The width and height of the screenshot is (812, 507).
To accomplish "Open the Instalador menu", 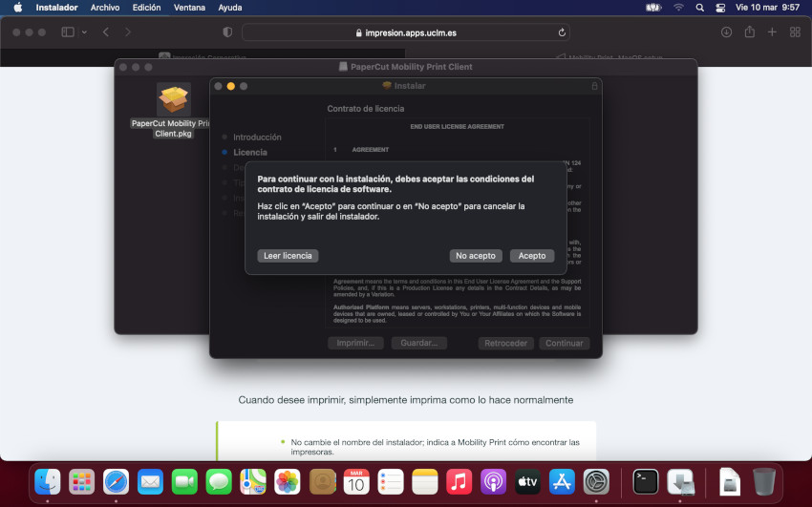I will click(56, 8).
